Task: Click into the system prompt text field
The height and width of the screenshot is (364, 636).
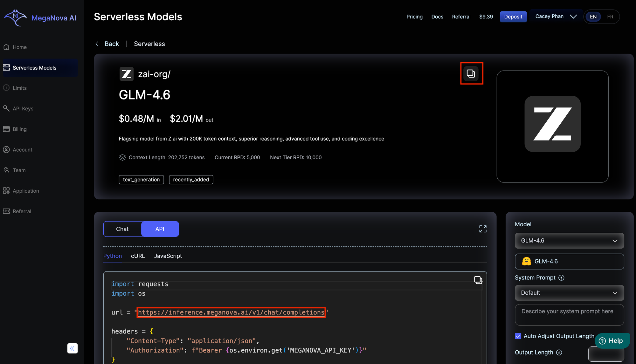Action: (569, 315)
